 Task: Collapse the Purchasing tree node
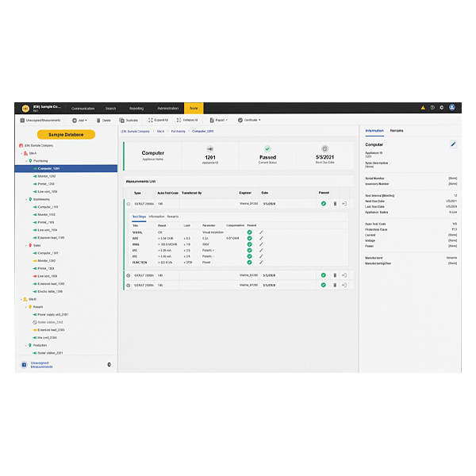pyautogui.click(x=26, y=161)
